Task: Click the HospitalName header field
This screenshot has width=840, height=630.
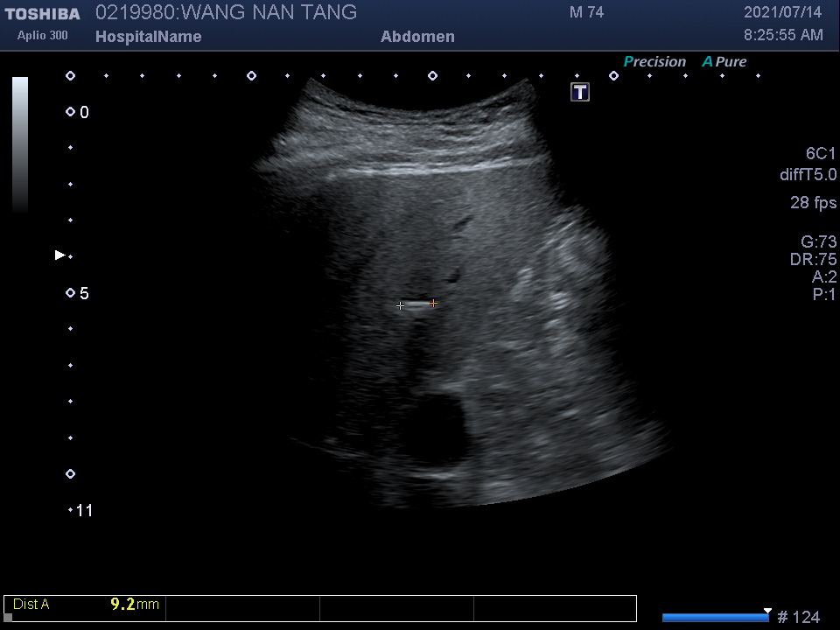Action: [148, 37]
